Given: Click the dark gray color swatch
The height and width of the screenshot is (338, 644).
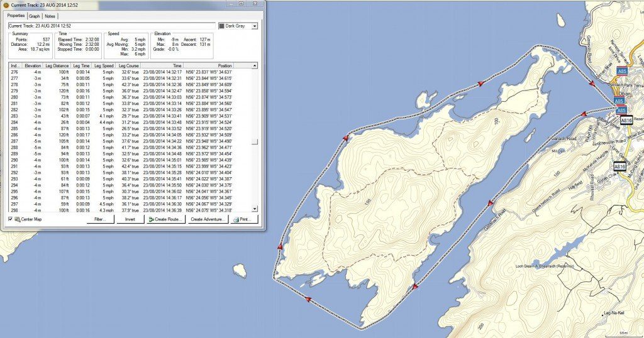Looking at the screenshot, I should point(221,26).
